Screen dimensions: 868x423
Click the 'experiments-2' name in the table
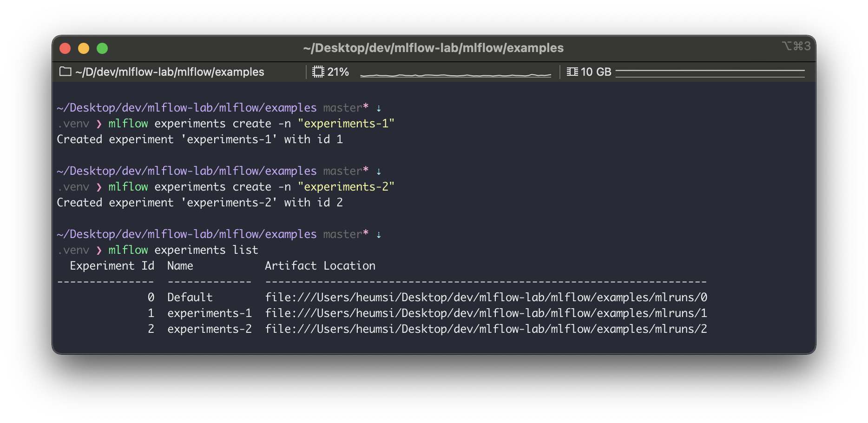tap(210, 329)
